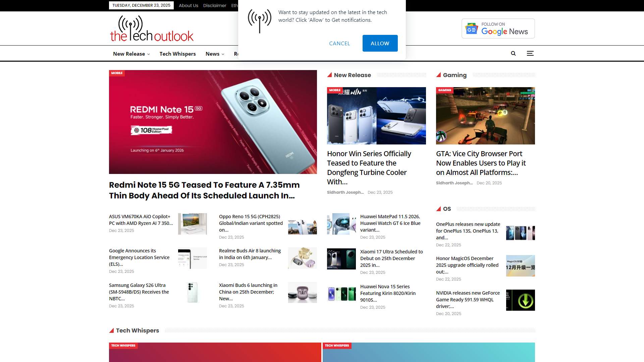
Task: Open the About Us menu item
Action: point(188,5)
